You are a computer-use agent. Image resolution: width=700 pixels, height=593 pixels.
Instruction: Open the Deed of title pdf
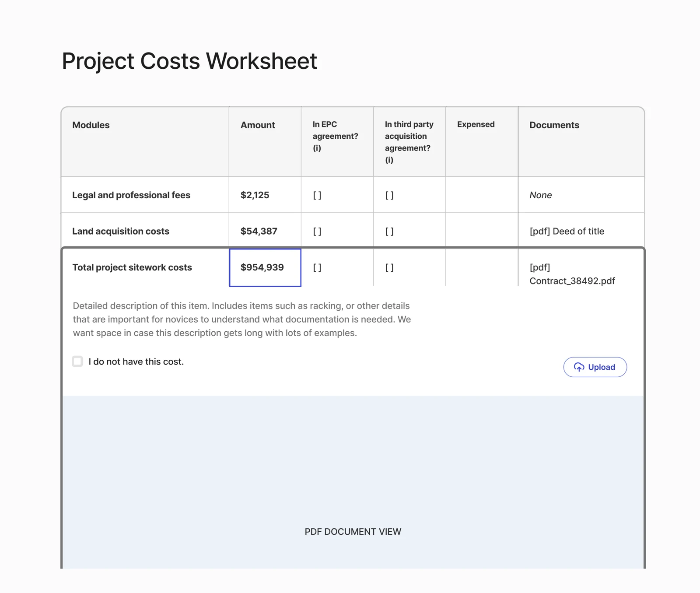(567, 231)
